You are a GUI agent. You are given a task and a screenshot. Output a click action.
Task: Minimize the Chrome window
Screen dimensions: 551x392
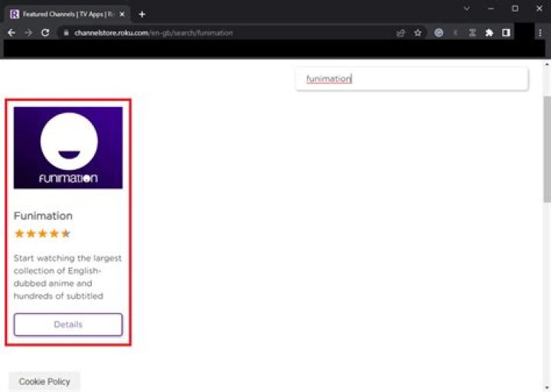(491, 8)
